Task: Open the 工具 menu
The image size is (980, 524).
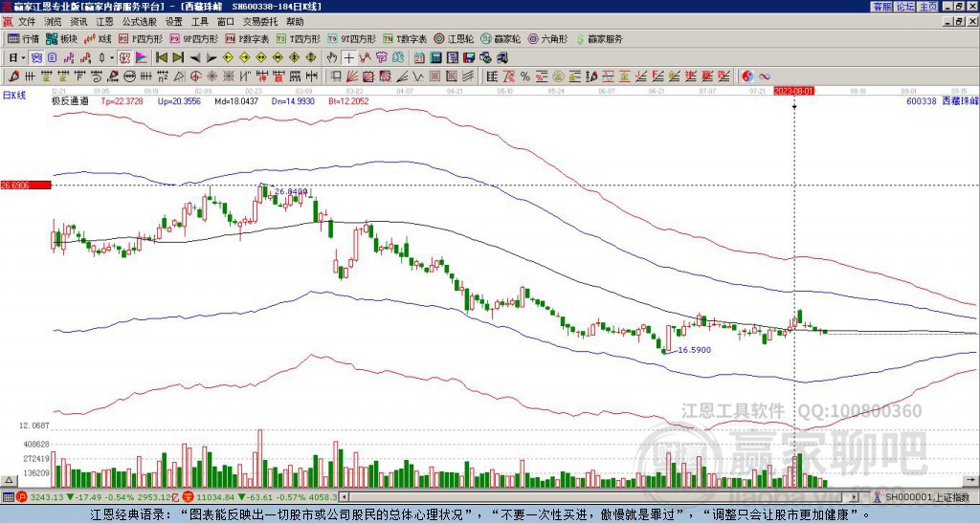Action: [x=200, y=22]
